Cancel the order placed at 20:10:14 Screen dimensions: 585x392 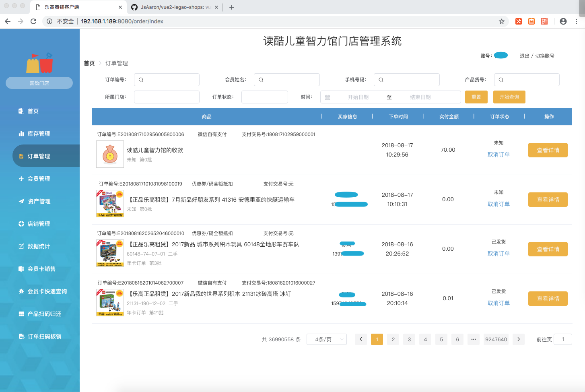click(x=498, y=303)
